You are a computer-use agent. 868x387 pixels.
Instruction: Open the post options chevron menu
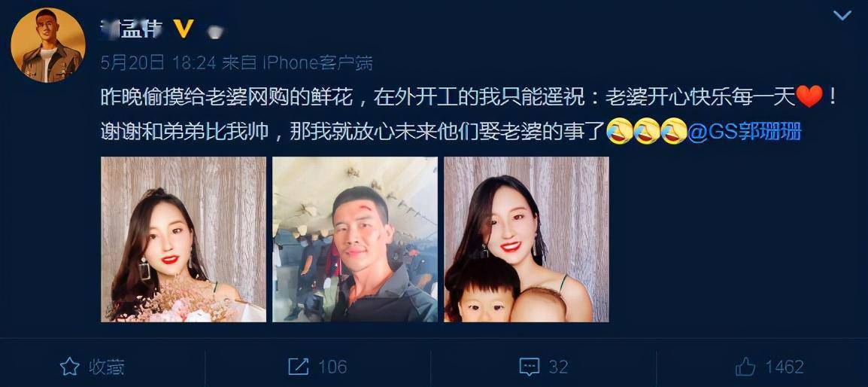tap(842, 16)
